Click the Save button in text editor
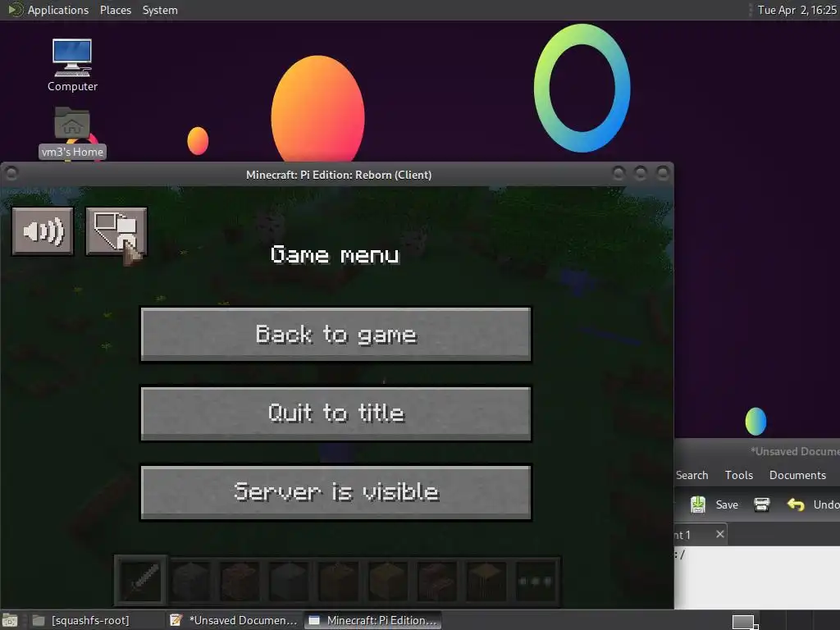Screen dimensions: 840x630 (714, 504)
